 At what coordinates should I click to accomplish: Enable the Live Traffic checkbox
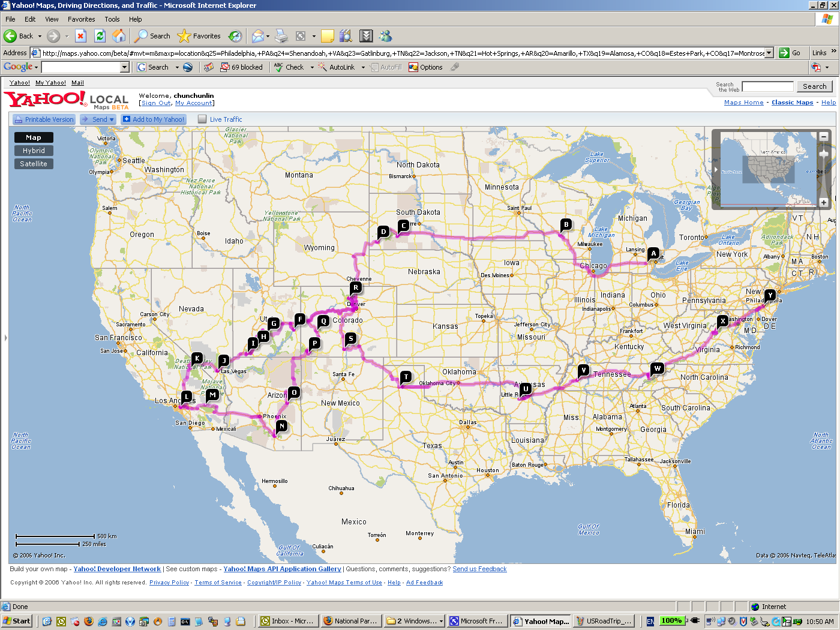coord(202,119)
